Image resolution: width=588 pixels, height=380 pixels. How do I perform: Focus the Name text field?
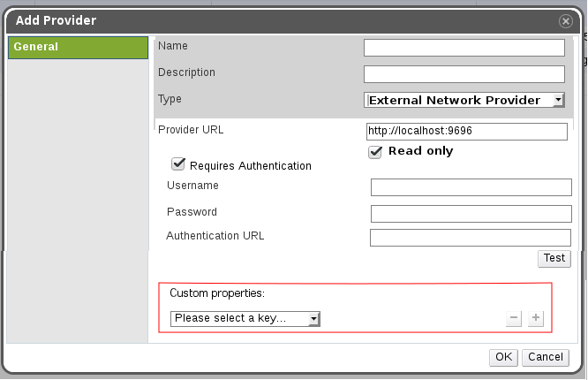point(464,48)
